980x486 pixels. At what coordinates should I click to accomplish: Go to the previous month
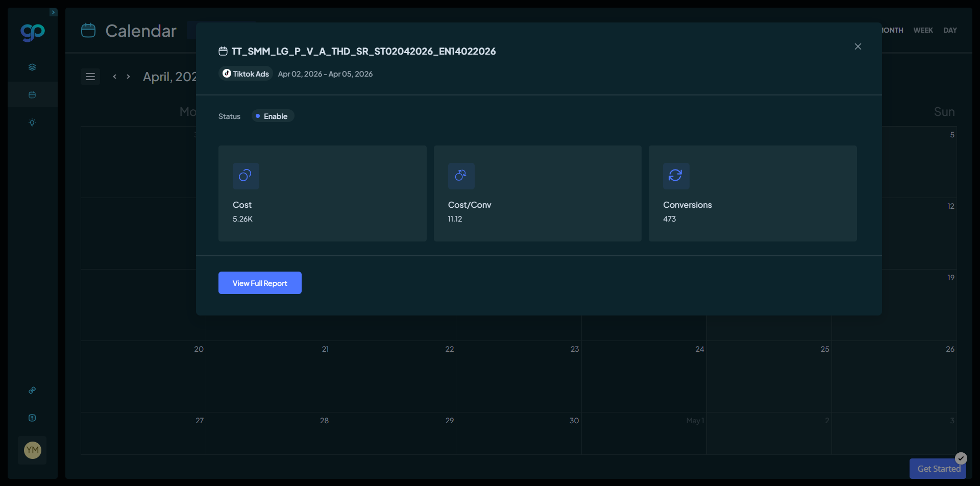pos(115,77)
